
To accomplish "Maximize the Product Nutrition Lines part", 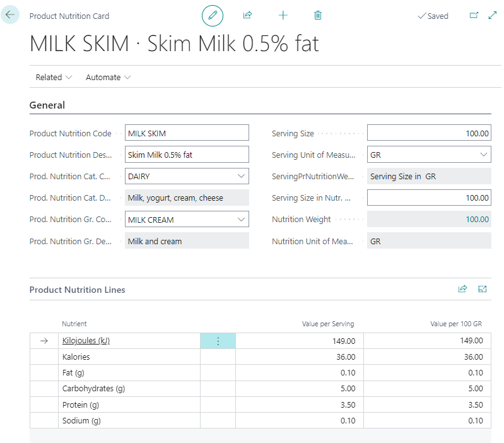I will coord(483,289).
